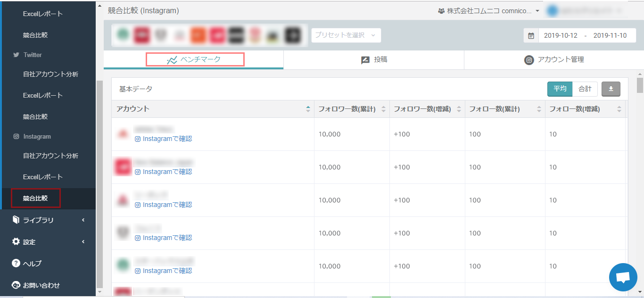The width and height of the screenshot is (644, 298).
Task: Sort by フォロー数(増減) sort icon
Action: pos(619,109)
